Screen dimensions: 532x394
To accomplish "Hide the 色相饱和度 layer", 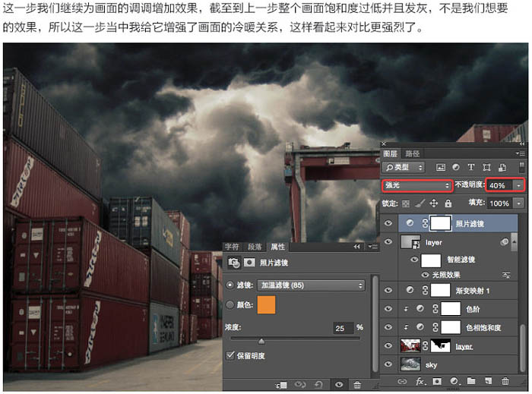I will [x=388, y=327].
